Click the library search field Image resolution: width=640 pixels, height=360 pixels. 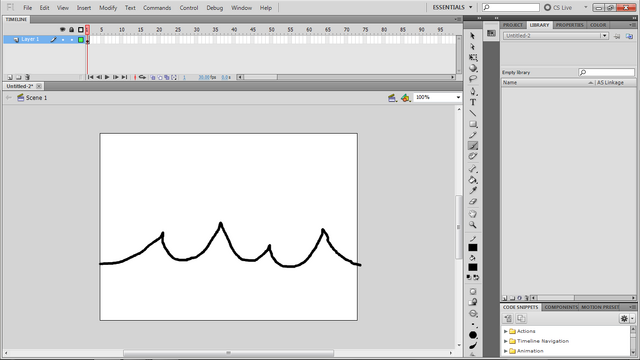click(607, 72)
